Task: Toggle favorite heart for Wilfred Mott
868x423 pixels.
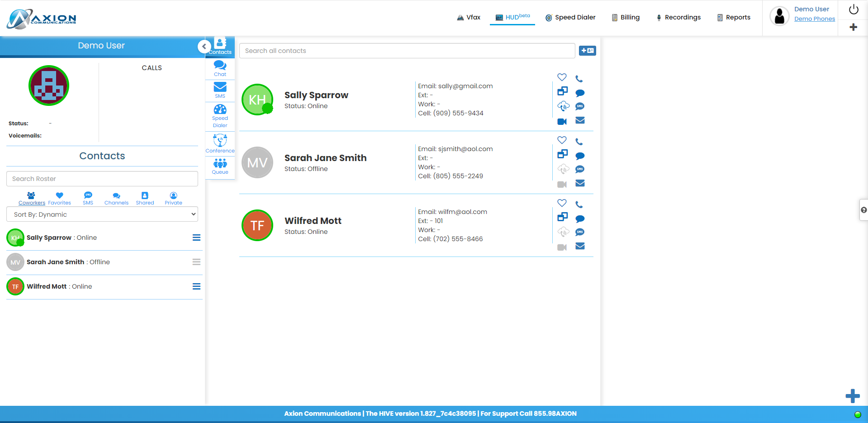Action: (562, 203)
